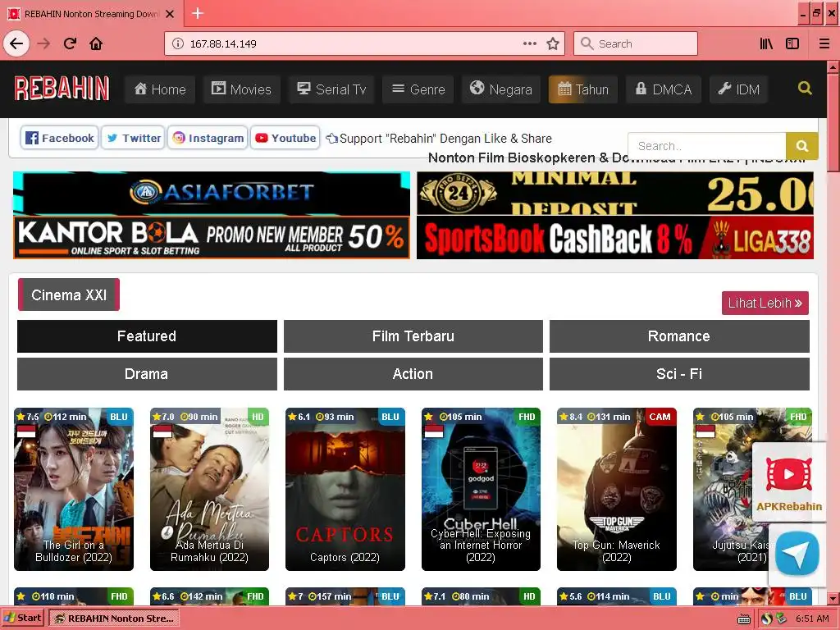Open a new tab with the plus button
Viewport: 840px width, 630px height.
pos(198,13)
